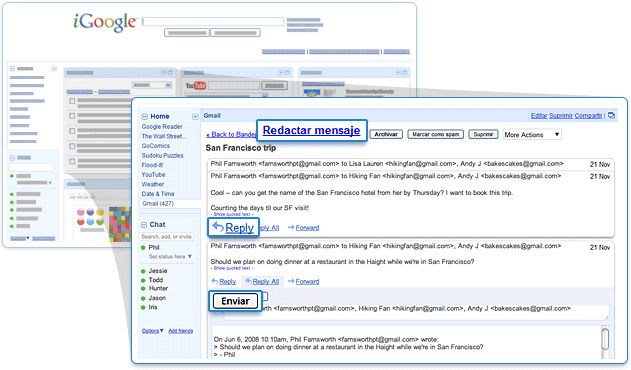
Task: Open chat with Hunter
Action: (158, 289)
